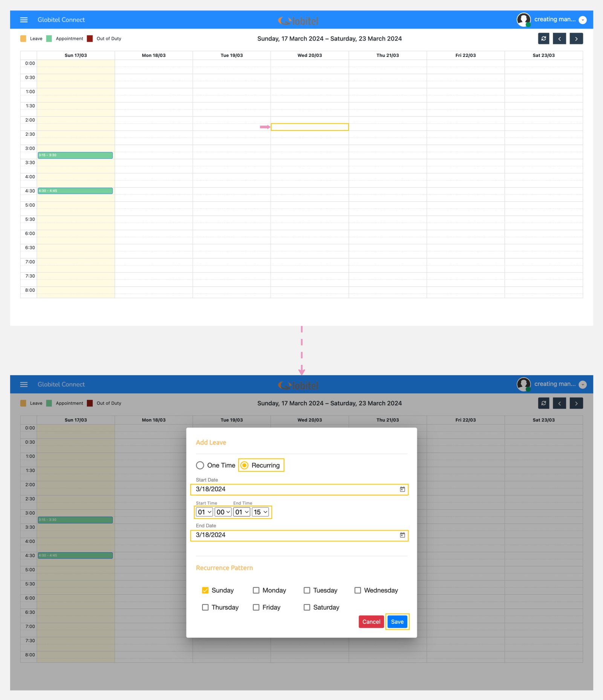603x700 pixels.
Task: Open hamburger menu in the undimmed top view
Action: (24, 20)
